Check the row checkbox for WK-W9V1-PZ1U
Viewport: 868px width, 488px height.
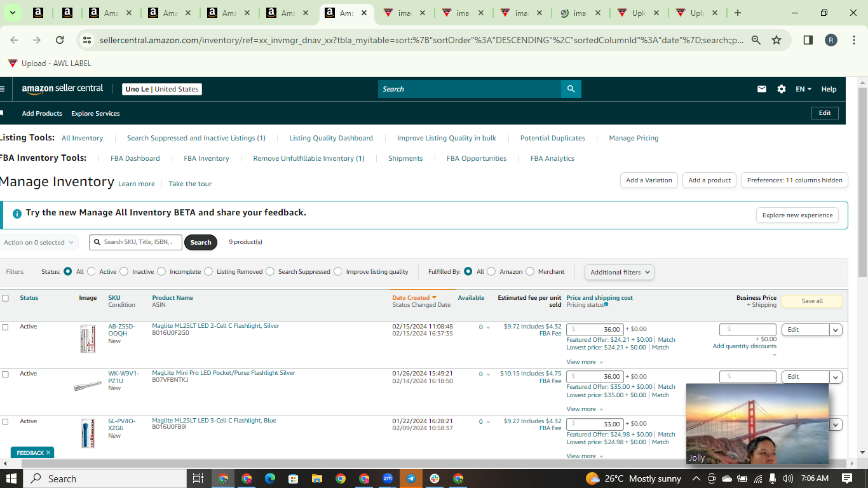click(6, 374)
